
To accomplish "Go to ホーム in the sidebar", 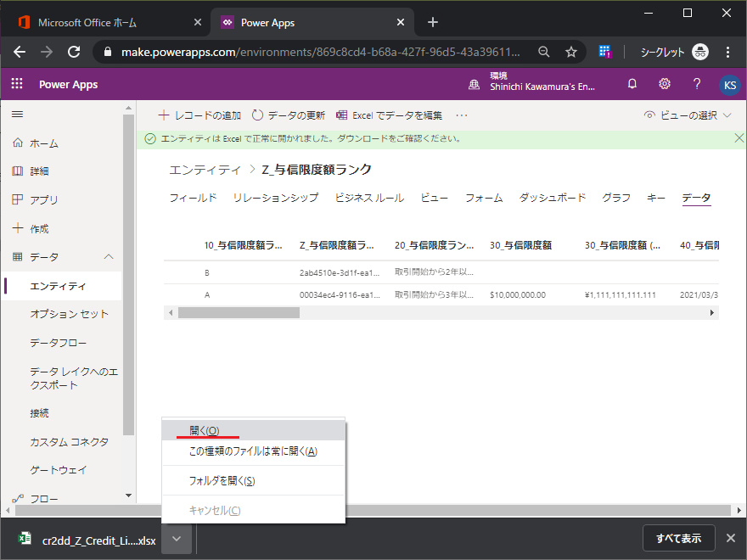I will (x=44, y=143).
